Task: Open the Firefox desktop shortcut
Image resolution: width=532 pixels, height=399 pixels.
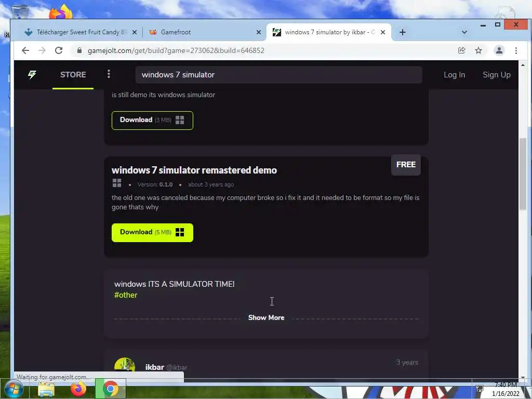Action: coord(61,12)
